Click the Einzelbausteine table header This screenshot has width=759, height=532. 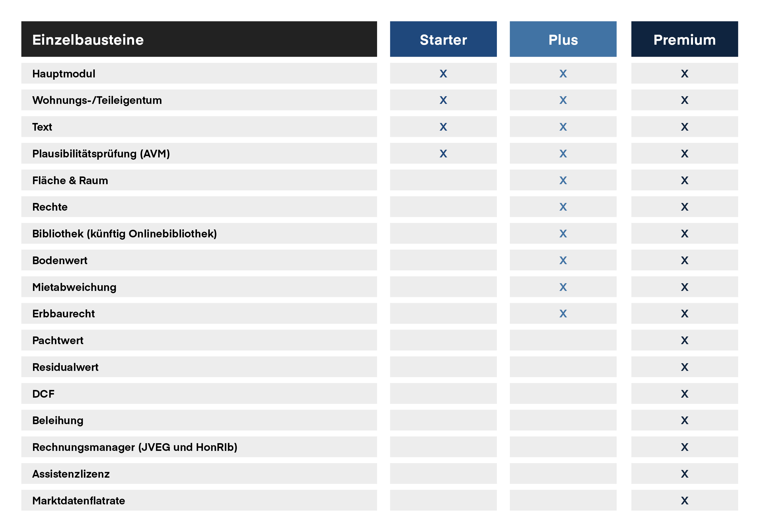pyautogui.click(x=88, y=39)
